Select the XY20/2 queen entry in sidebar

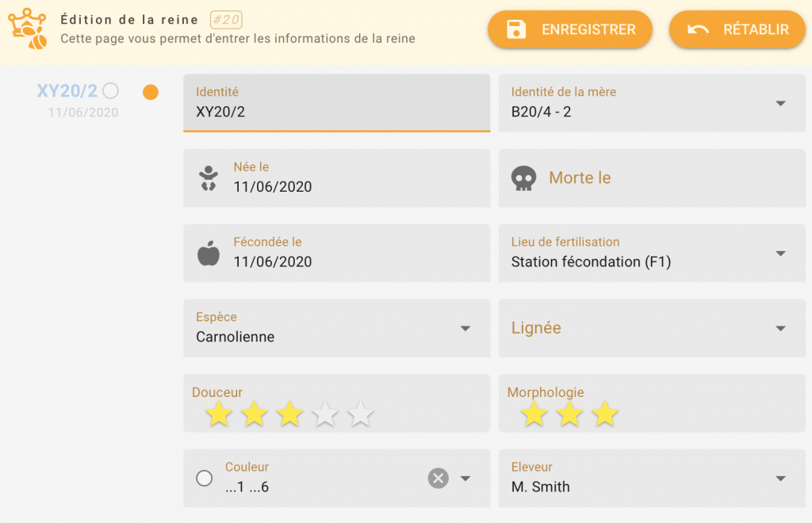pyautogui.click(x=67, y=92)
